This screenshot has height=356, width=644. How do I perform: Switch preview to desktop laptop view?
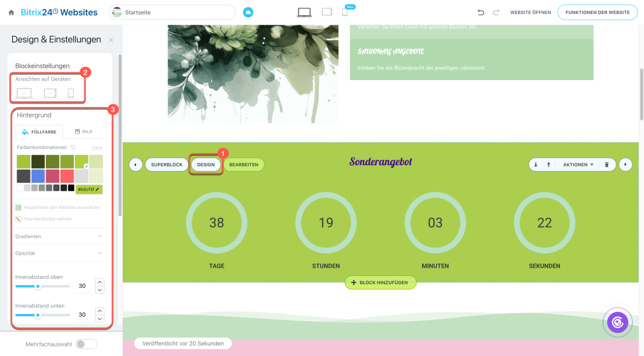coord(304,12)
